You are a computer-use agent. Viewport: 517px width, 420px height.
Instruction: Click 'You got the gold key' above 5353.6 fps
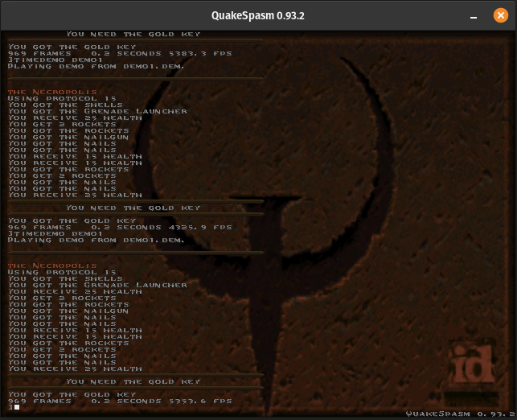pos(72,394)
